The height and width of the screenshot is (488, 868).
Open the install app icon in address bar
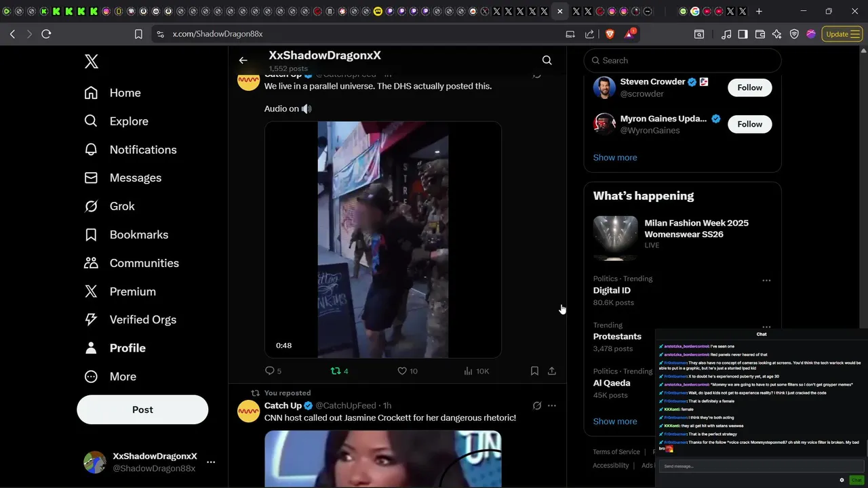(570, 34)
